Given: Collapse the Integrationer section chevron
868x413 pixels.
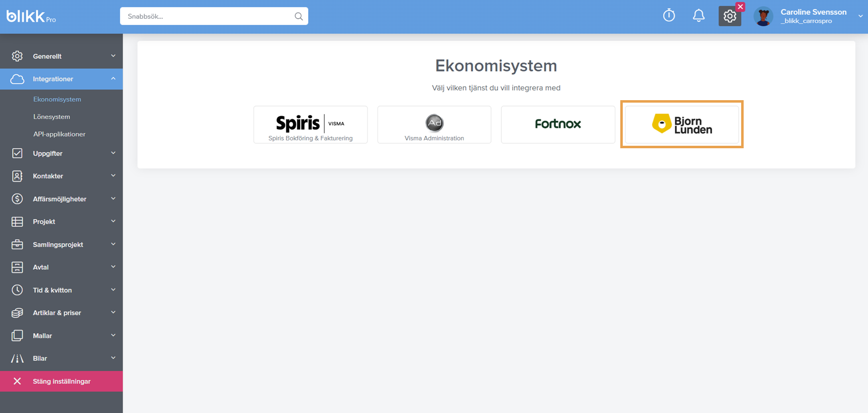Looking at the screenshot, I should 113,79.
